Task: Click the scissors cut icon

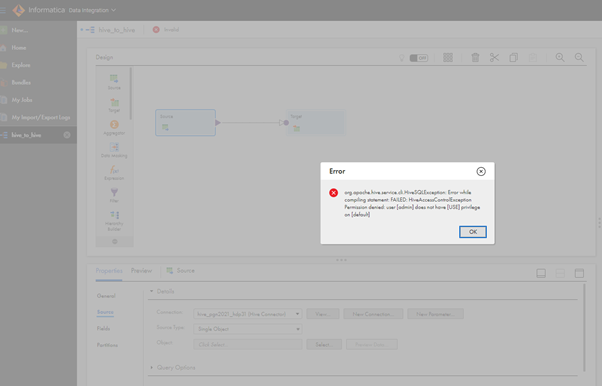Action: [x=494, y=58]
